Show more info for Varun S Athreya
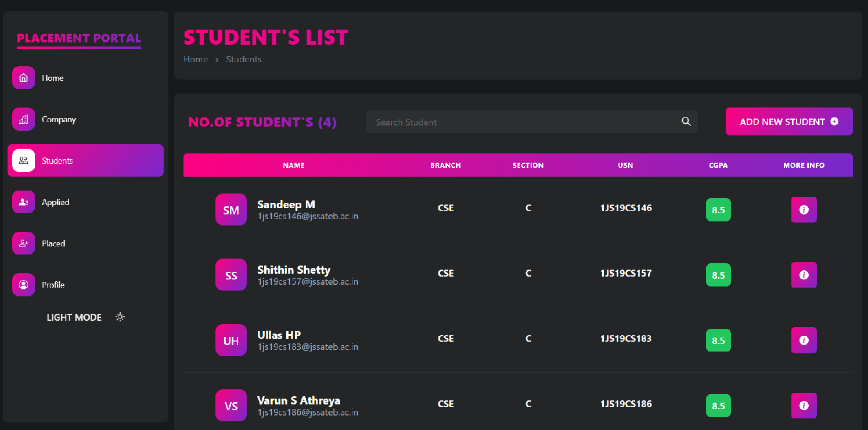Image resolution: width=868 pixels, height=430 pixels. coord(804,406)
